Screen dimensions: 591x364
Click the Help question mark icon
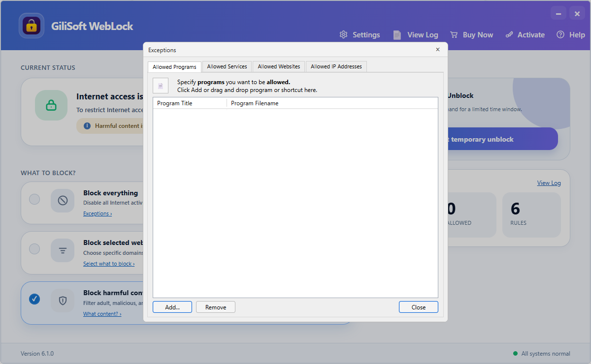560,34
